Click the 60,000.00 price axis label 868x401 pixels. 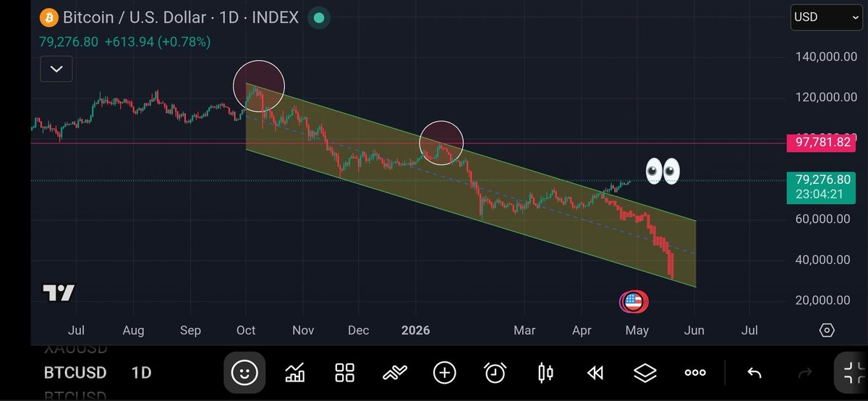click(825, 219)
